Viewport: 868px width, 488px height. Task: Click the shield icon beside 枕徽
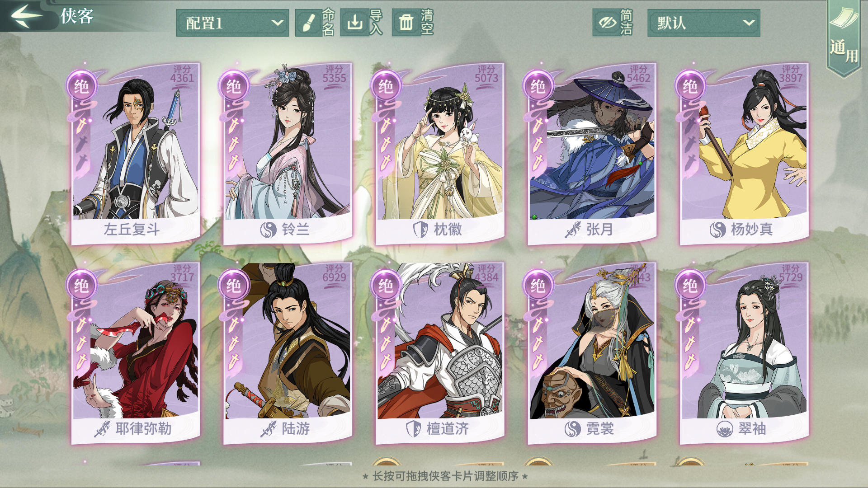click(420, 230)
